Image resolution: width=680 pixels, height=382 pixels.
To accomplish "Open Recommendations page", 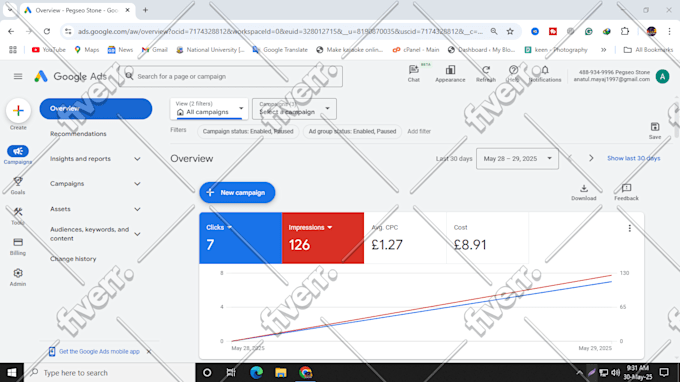I will coord(78,134).
